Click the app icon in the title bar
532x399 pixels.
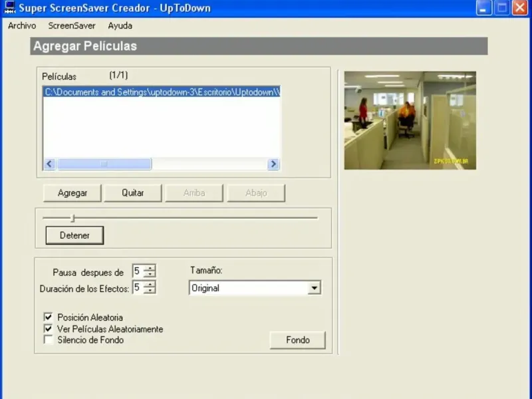(10, 7)
